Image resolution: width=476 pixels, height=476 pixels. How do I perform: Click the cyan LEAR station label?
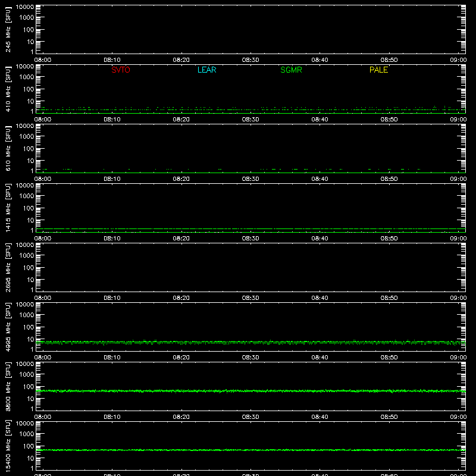pyautogui.click(x=206, y=70)
